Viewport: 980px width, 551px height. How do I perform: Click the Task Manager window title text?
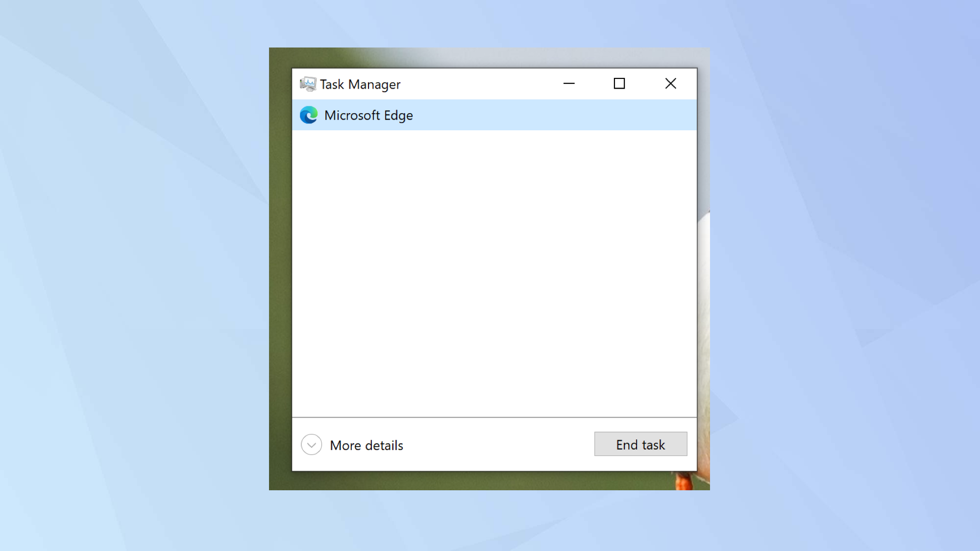click(x=360, y=85)
